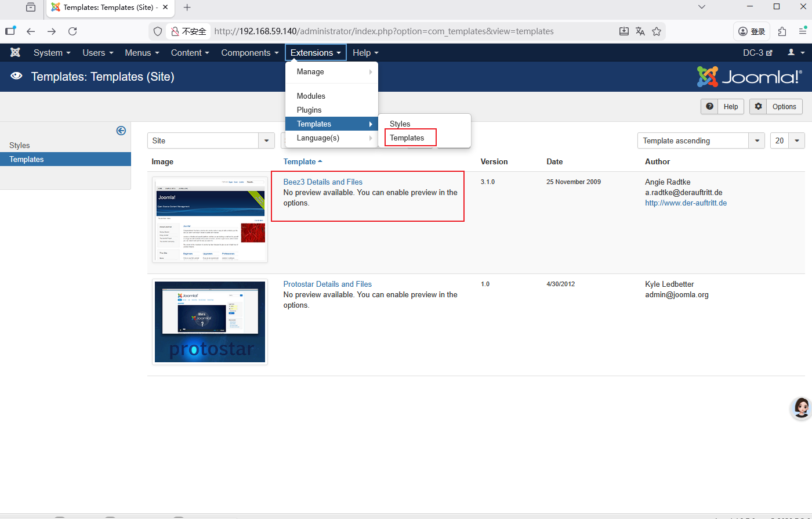
Task: Select Templates in the left sidebar
Action: pyautogui.click(x=66, y=160)
